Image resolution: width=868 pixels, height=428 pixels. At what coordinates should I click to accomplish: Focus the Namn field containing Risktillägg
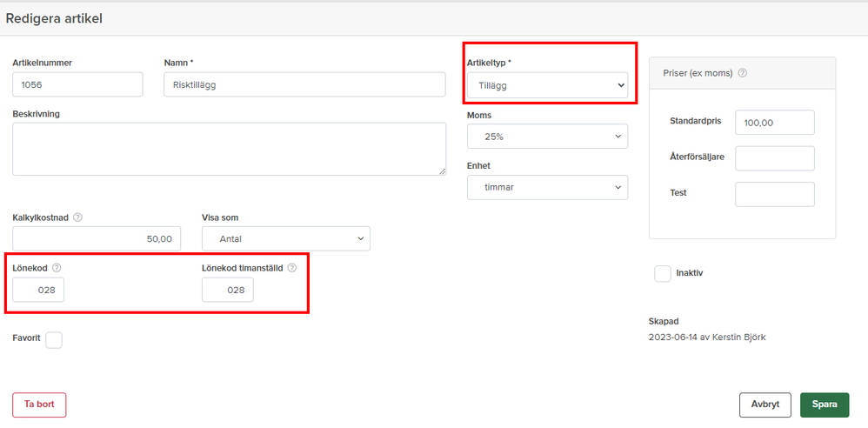tap(304, 84)
